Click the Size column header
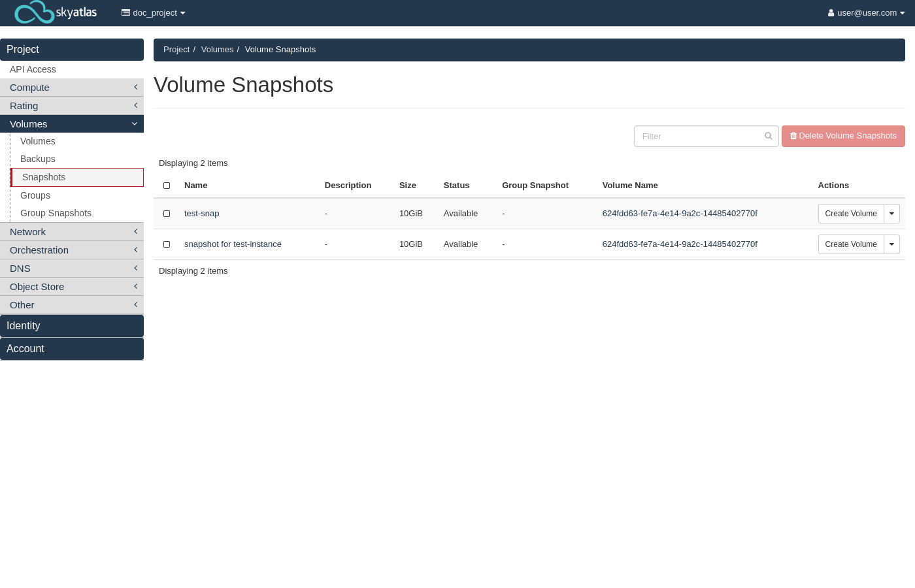915x588 pixels. (x=408, y=186)
